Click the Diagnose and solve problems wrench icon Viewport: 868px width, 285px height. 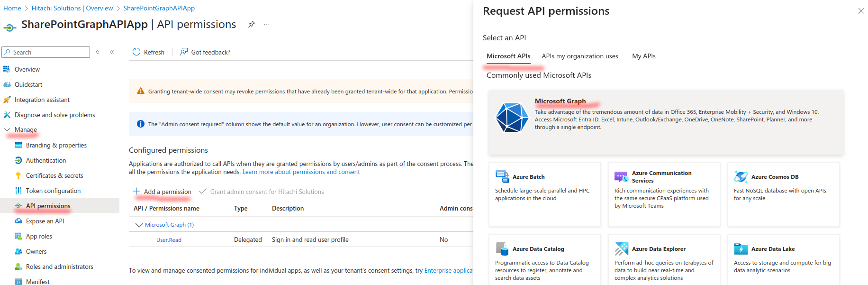pos(7,115)
